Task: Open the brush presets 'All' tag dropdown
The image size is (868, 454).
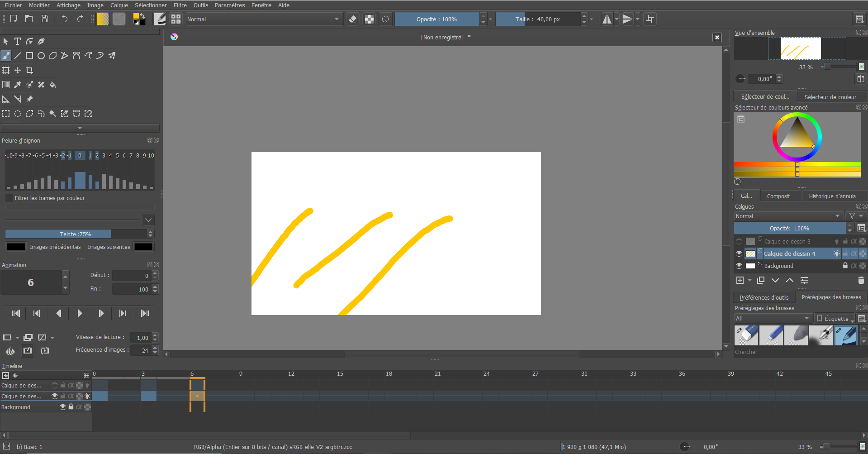Action: (772, 318)
